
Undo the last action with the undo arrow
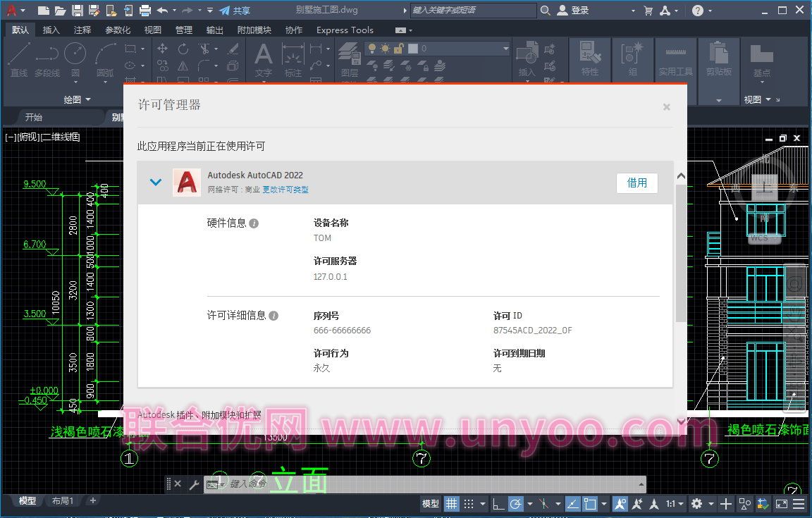(162, 10)
